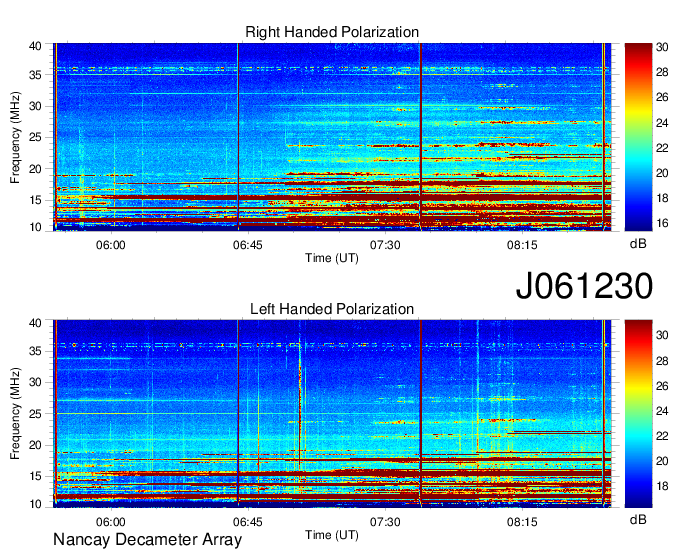This screenshot has height=552, width=680.
Task: Click the 26 dB label on Right Handed color bar
Action: coord(662,97)
